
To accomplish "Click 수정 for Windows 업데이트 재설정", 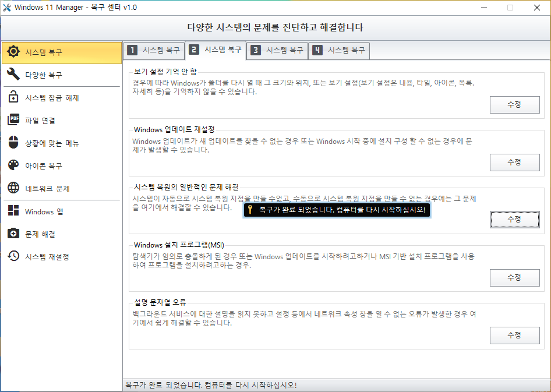I will pyautogui.click(x=514, y=163).
